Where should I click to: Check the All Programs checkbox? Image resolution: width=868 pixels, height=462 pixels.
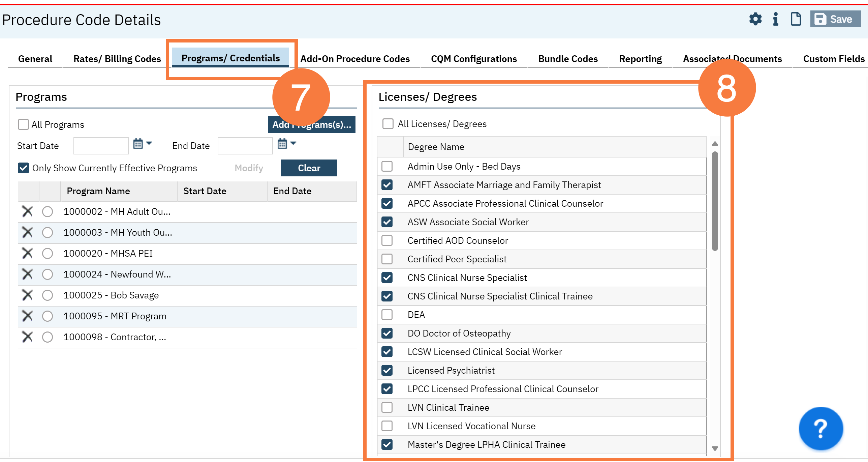click(x=23, y=124)
